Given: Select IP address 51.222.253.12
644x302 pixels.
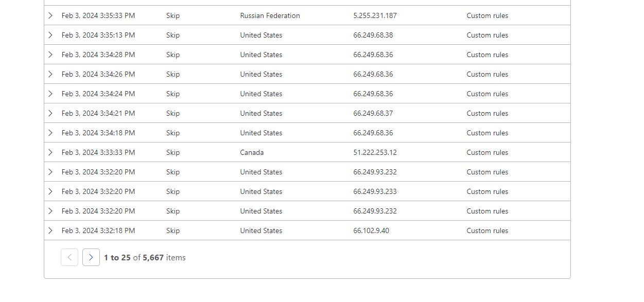Looking at the screenshot, I should (375, 152).
